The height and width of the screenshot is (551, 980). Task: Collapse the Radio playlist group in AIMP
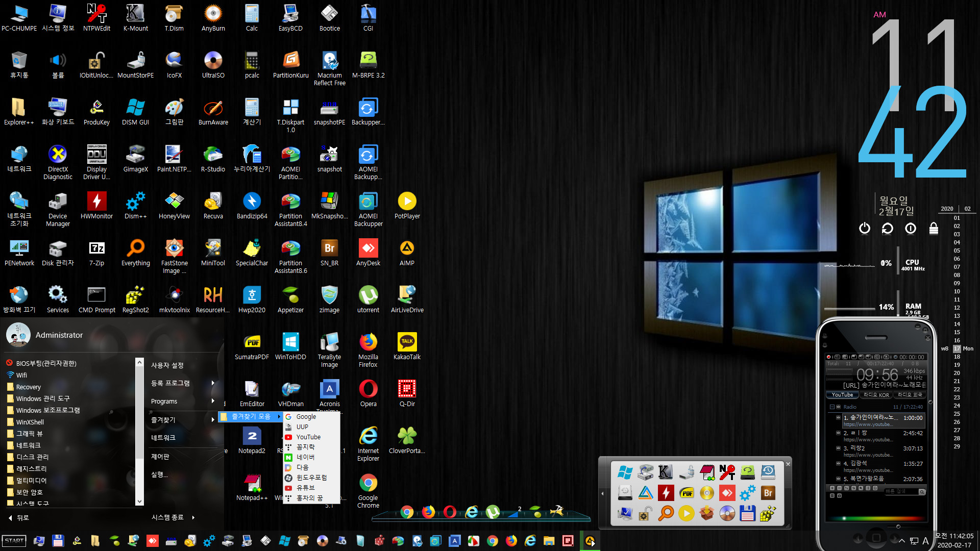point(832,407)
